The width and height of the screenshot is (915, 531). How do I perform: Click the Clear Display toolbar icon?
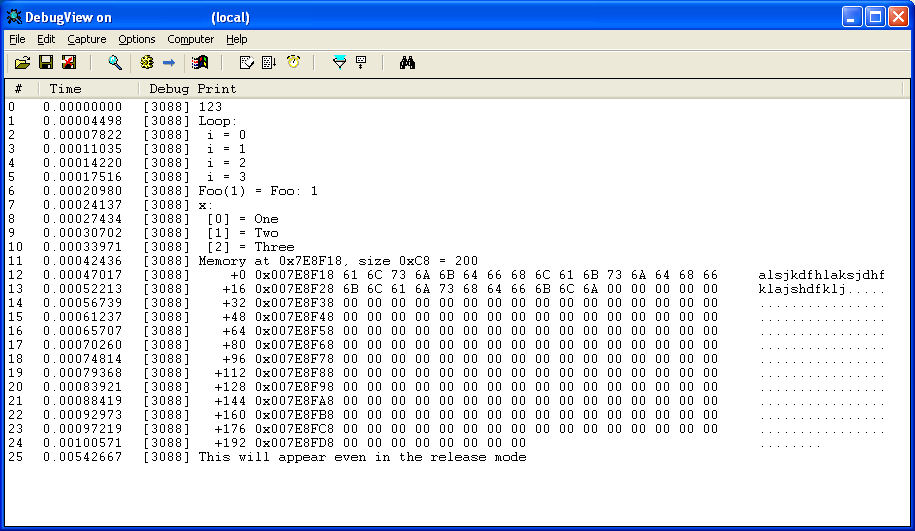[245, 63]
